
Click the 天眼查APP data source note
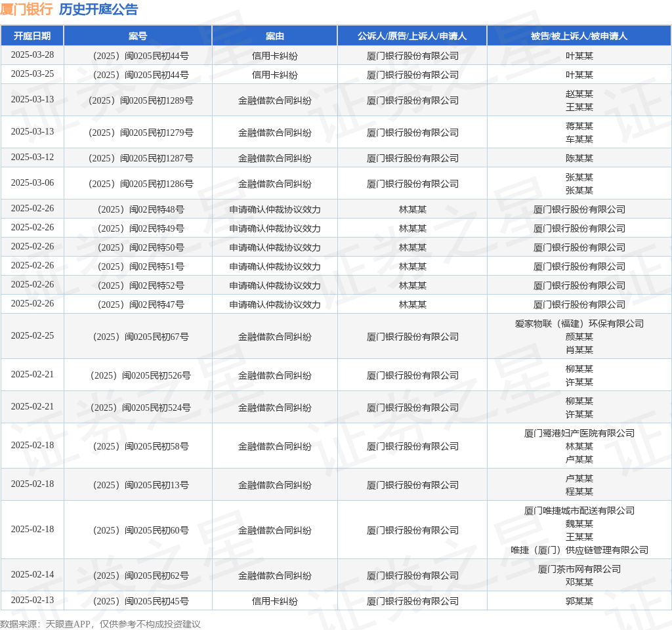(100, 624)
